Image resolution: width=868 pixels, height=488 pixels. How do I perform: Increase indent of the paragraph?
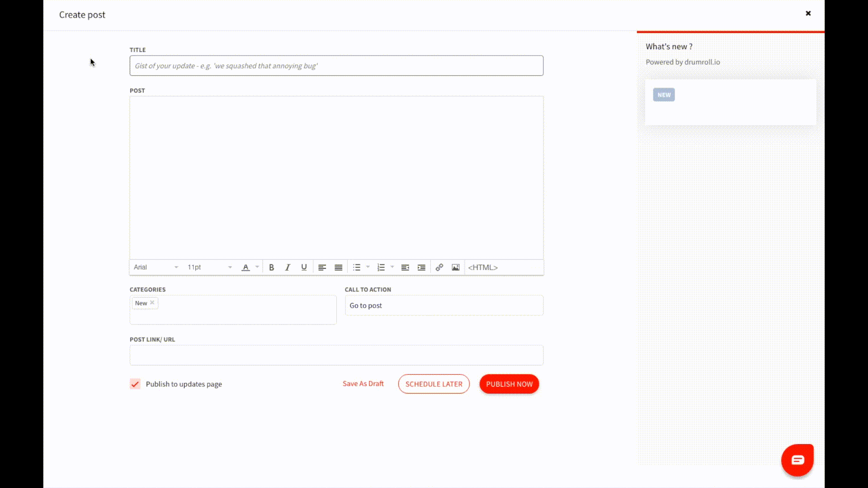coord(421,267)
